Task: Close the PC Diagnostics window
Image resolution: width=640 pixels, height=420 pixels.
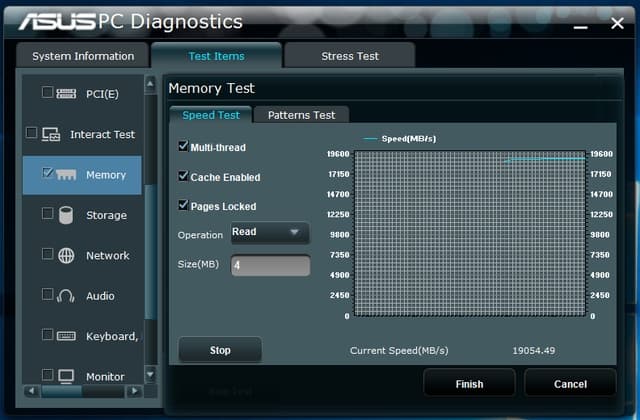Action: (x=617, y=23)
